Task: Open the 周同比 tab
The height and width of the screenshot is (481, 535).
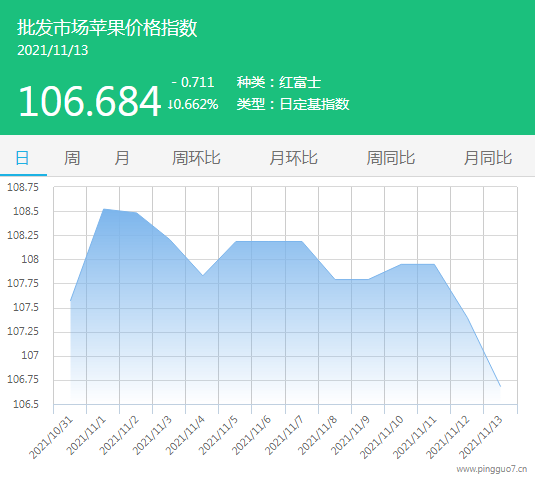Action: (x=391, y=158)
